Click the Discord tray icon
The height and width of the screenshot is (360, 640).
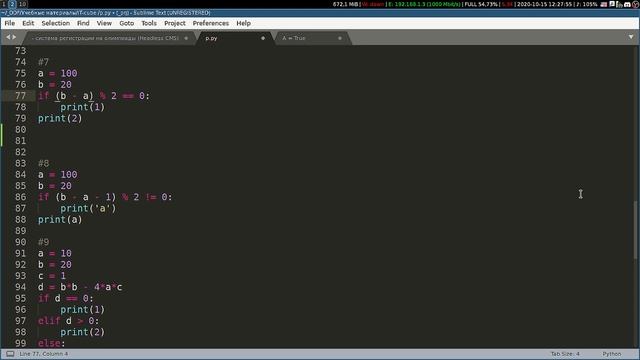[x=628, y=4]
